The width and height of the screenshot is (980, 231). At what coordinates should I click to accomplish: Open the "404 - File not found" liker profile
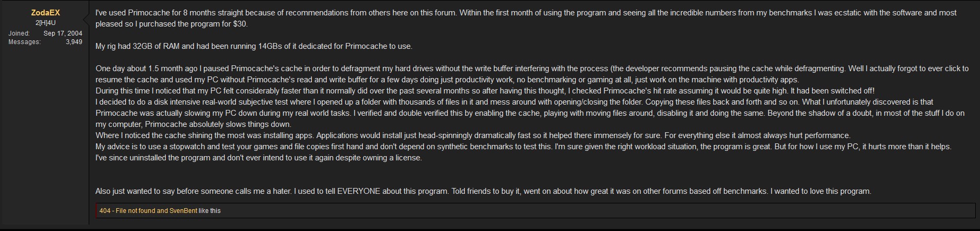click(127, 211)
